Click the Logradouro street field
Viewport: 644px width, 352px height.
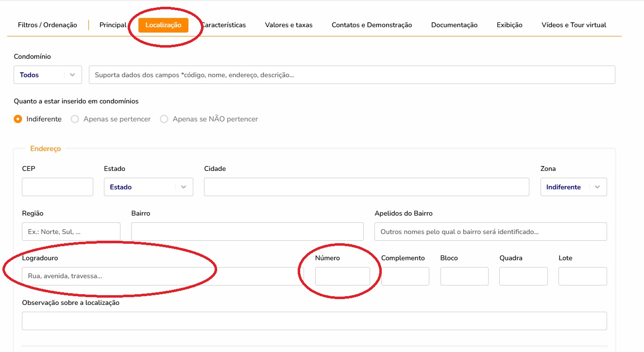(x=162, y=276)
